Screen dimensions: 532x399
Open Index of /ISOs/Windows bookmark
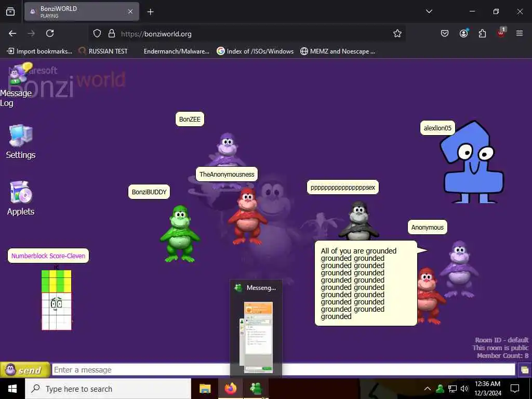255,51
